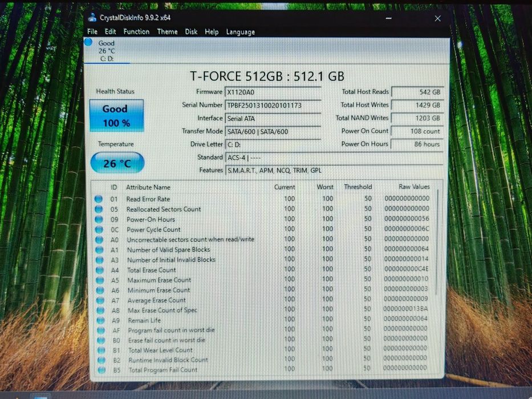
Task: Open the Language menu
Action: click(240, 32)
